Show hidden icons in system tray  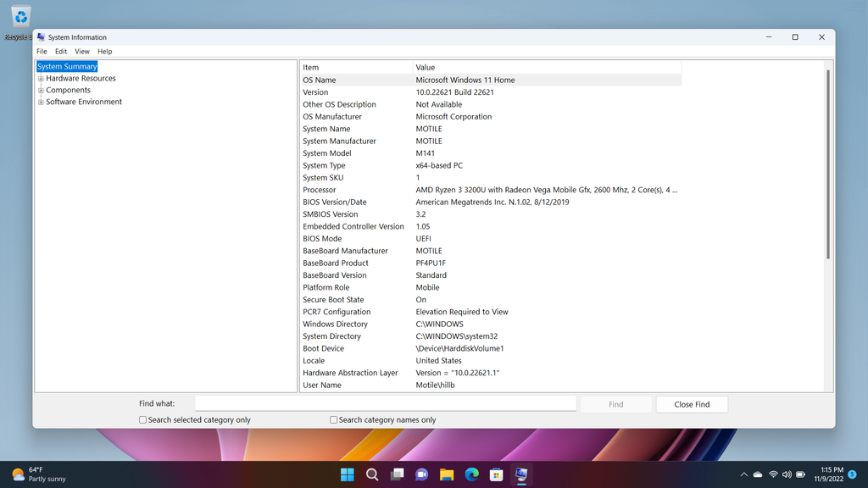click(x=744, y=474)
